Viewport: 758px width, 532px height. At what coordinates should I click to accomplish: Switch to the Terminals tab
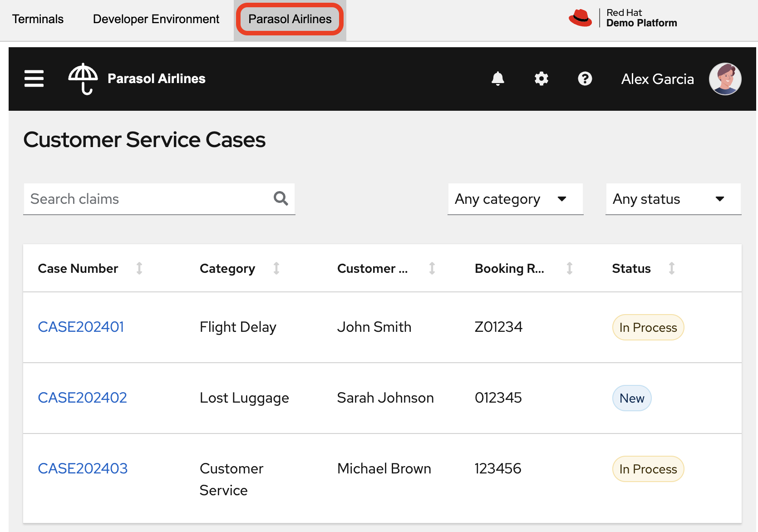pyautogui.click(x=38, y=19)
